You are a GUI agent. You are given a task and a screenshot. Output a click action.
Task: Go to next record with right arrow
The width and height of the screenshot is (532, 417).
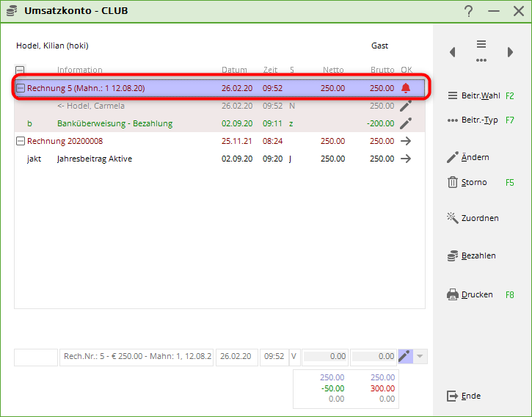[x=510, y=52]
